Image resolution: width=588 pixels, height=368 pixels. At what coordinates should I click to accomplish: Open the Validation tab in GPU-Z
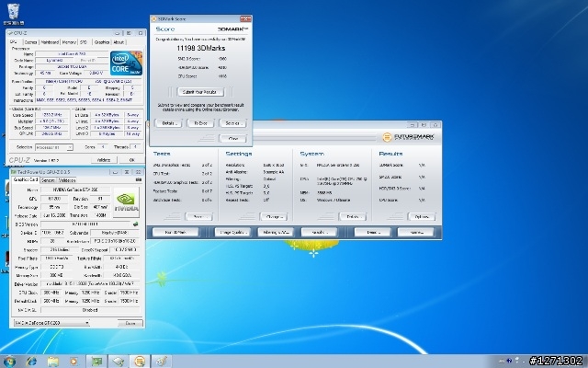(67, 180)
